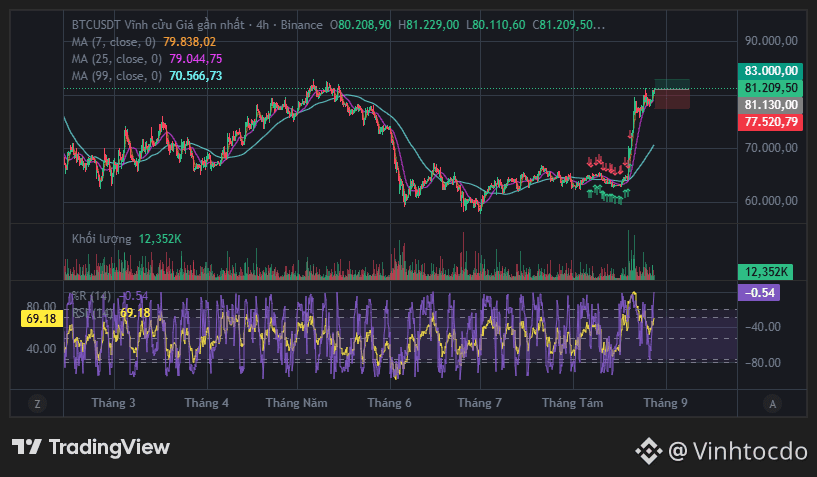The width and height of the screenshot is (817, 477).
Task: Click the volume value 12,352K in legend
Action: [160, 239]
